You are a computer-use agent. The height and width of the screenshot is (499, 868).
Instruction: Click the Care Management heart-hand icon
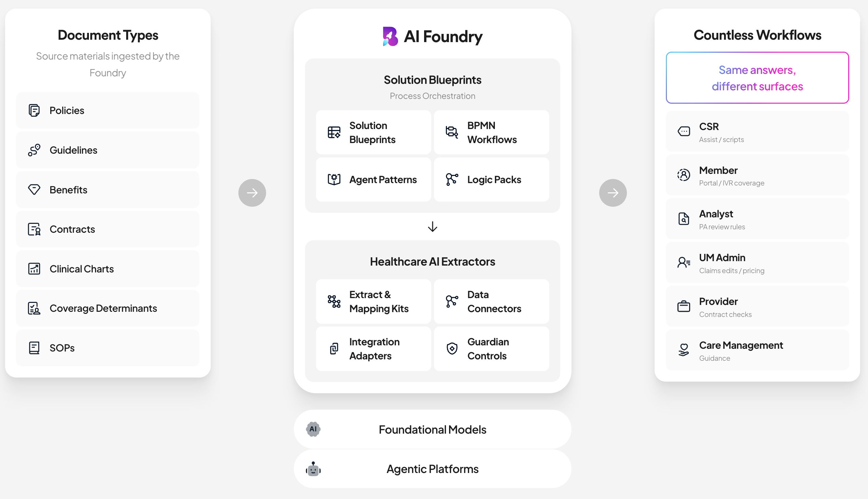(683, 350)
